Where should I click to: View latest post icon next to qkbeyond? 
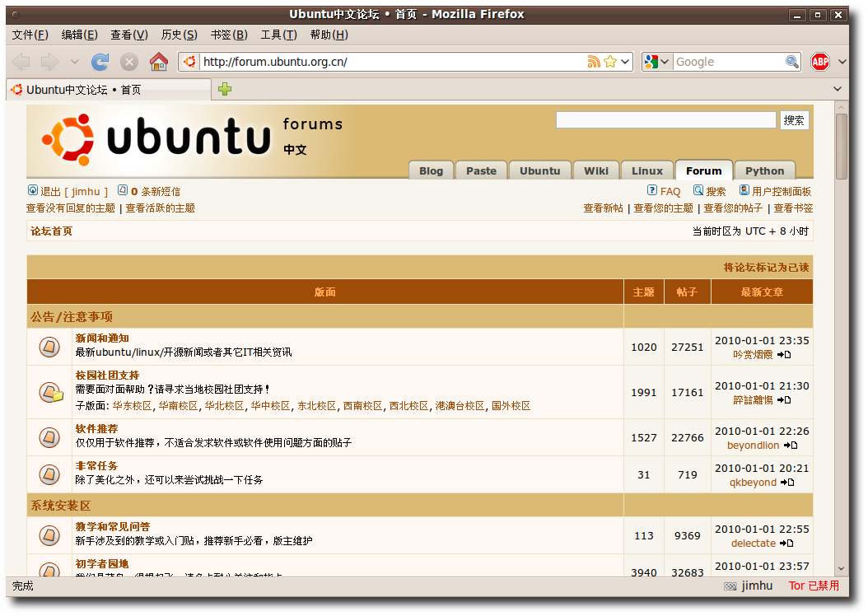pos(787,483)
